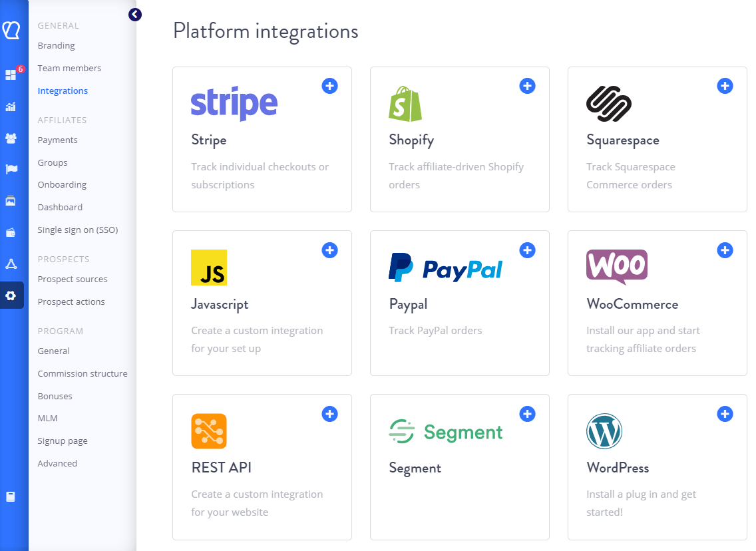Open Onboarding settings

coord(62,185)
